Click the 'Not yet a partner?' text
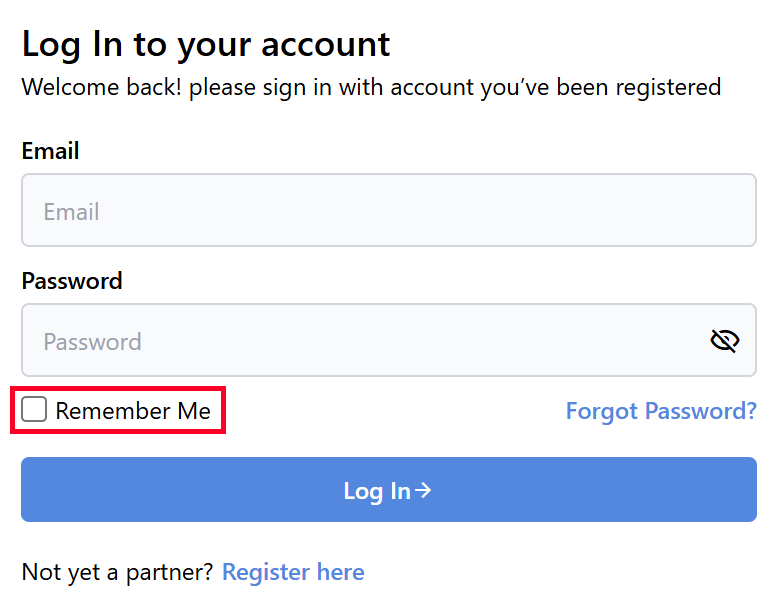The height and width of the screenshot is (606, 783). coord(117,572)
